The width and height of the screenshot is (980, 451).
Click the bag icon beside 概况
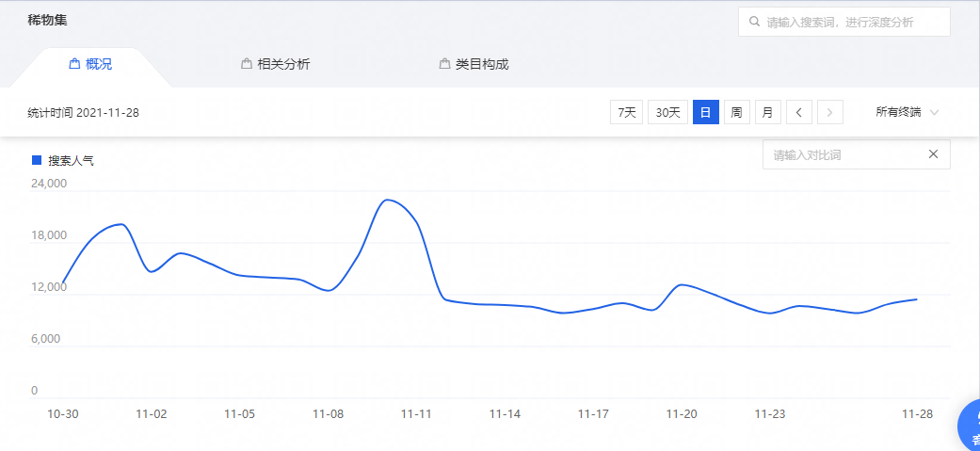coord(74,64)
